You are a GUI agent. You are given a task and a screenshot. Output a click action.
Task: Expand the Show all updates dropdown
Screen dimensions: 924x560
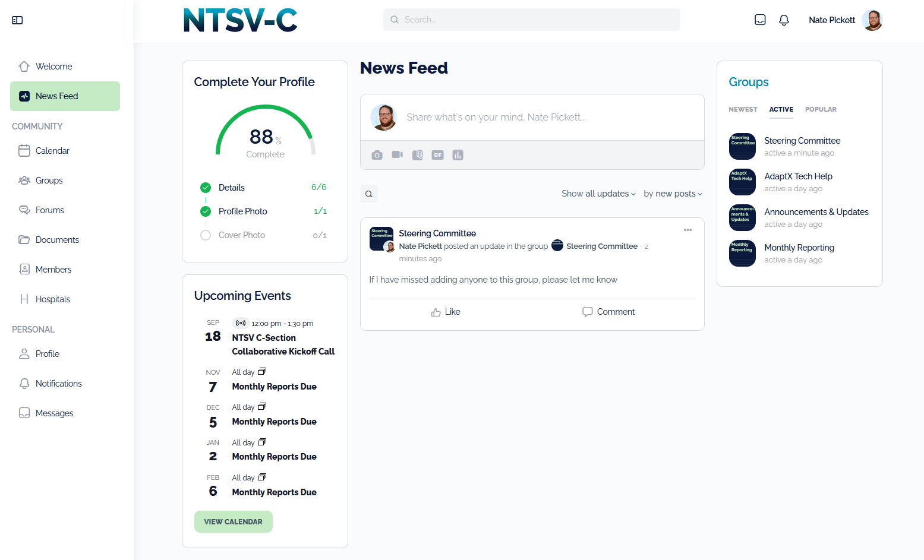point(598,194)
